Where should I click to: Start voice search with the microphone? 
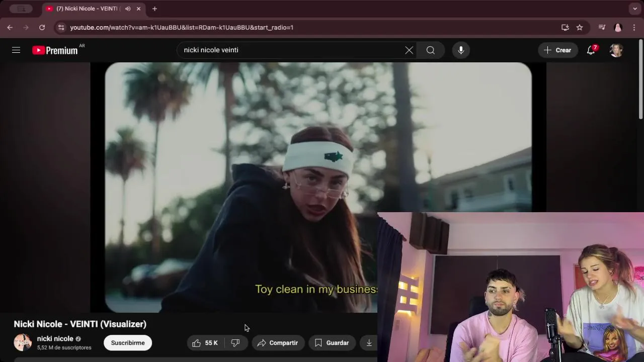(461, 50)
